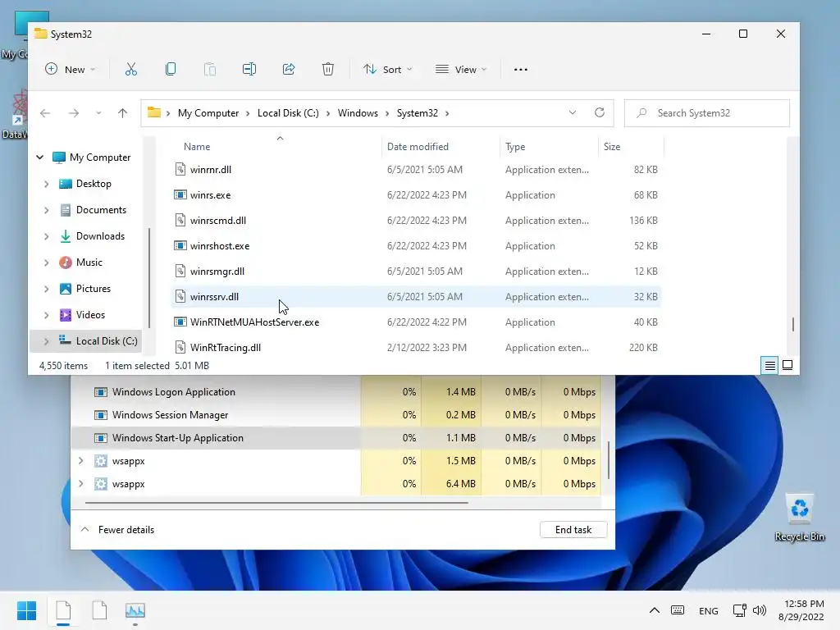Screen dimensions: 840x630
Task: Expand first wsappx process in Task Manager
Action: (81, 461)
